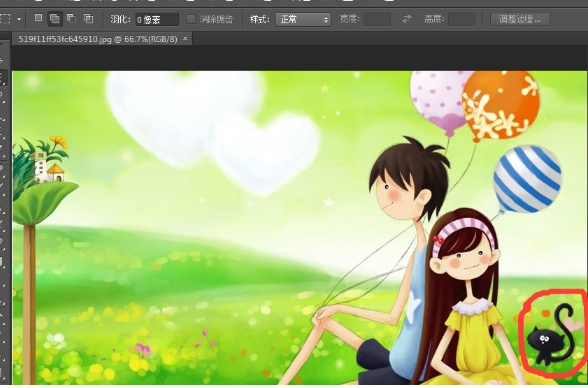Click the blue striped balloon on canvas

point(527,180)
